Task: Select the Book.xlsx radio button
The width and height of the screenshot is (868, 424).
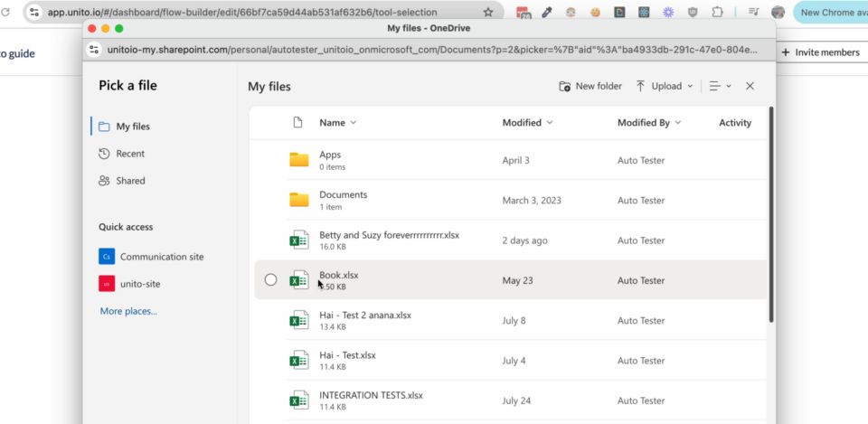Action: (270, 280)
